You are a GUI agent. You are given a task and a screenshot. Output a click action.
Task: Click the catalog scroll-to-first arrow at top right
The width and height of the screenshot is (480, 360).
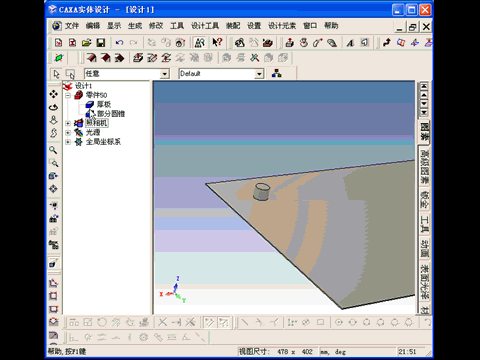424,86
